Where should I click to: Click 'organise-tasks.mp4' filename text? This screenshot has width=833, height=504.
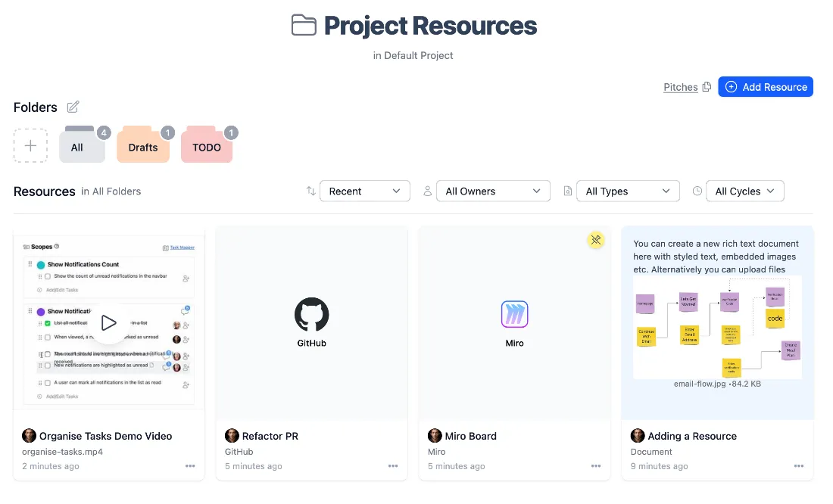coord(62,452)
